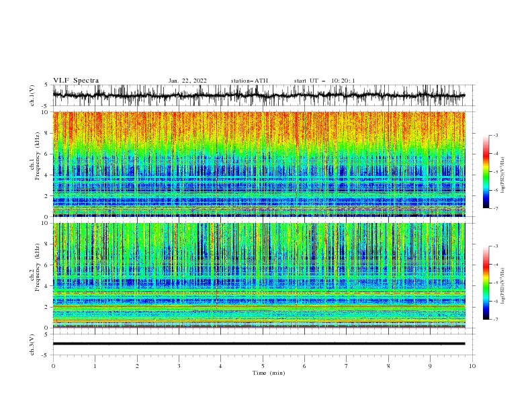Click the "VLF Spectra" plot title
Screen dimensions: 532x411
pyautogui.click(x=76, y=81)
